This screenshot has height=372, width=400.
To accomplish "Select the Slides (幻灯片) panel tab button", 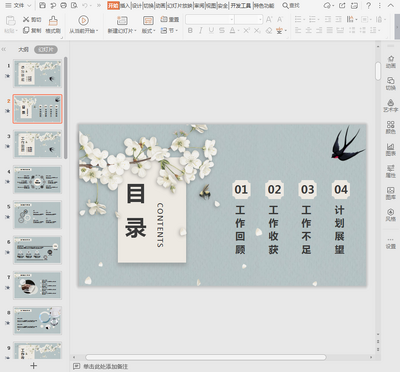I will tap(46, 50).
